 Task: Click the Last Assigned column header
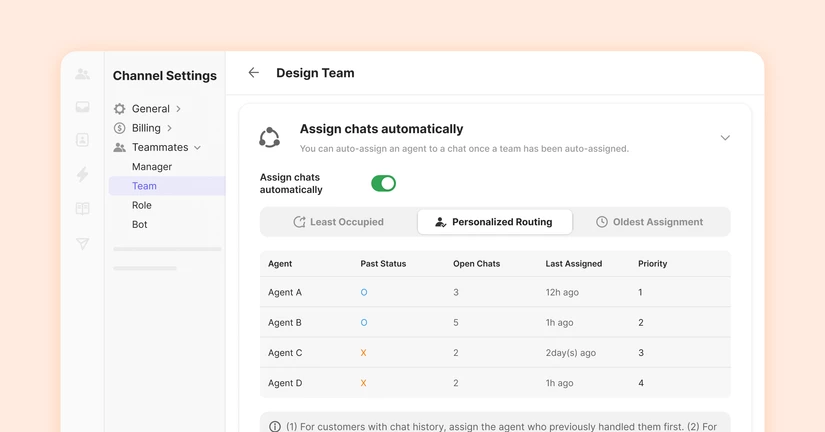pyautogui.click(x=574, y=264)
